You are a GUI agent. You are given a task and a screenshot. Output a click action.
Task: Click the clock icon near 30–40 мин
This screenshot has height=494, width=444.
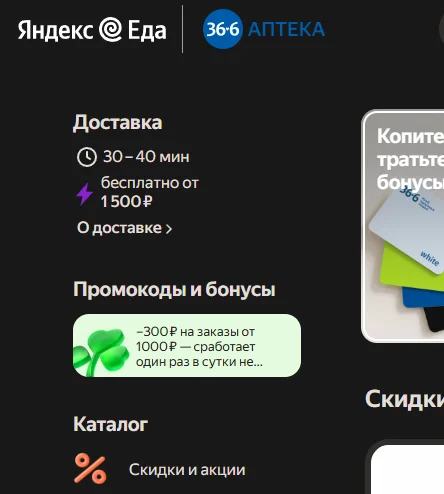(x=87, y=157)
